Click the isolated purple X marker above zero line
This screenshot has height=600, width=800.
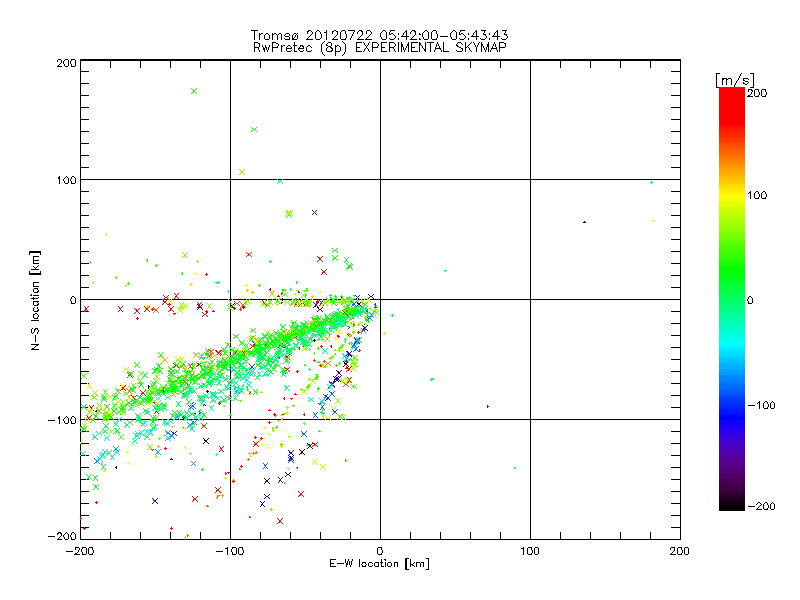[314, 212]
